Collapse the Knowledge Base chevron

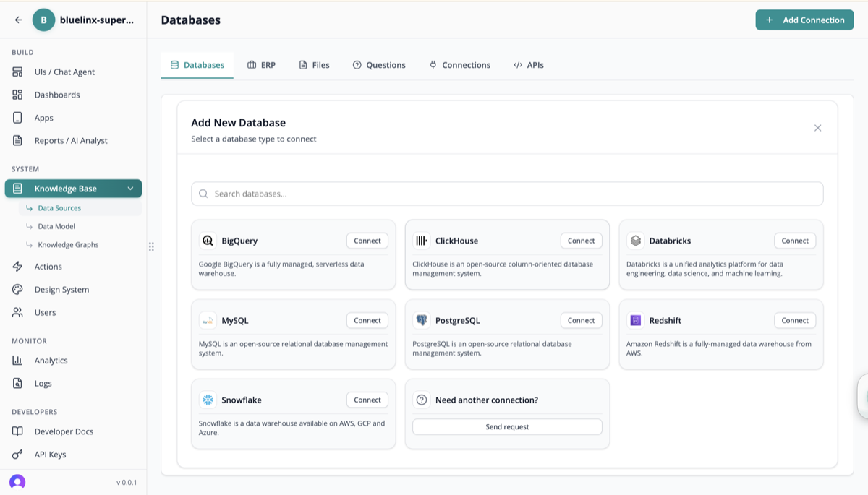(130, 189)
